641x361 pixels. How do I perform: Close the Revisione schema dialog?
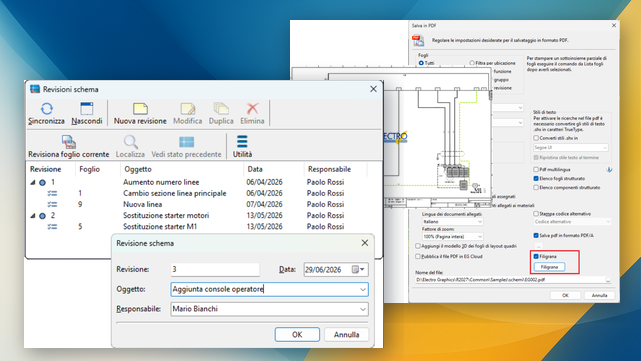(365, 243)
